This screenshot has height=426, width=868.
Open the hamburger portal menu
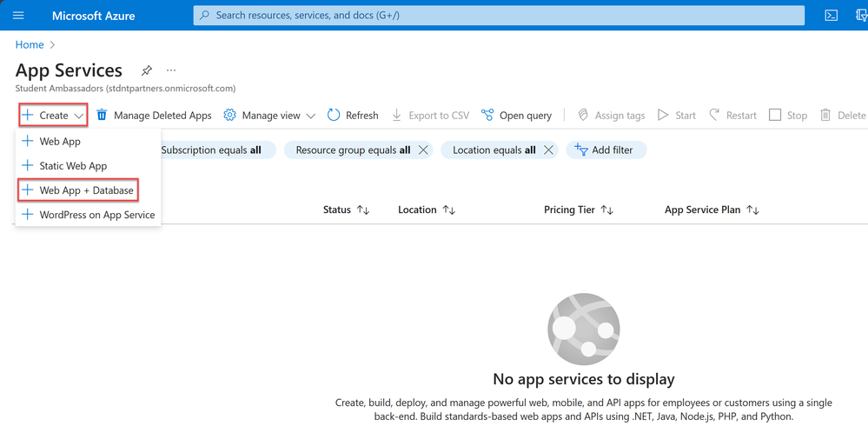18,15
